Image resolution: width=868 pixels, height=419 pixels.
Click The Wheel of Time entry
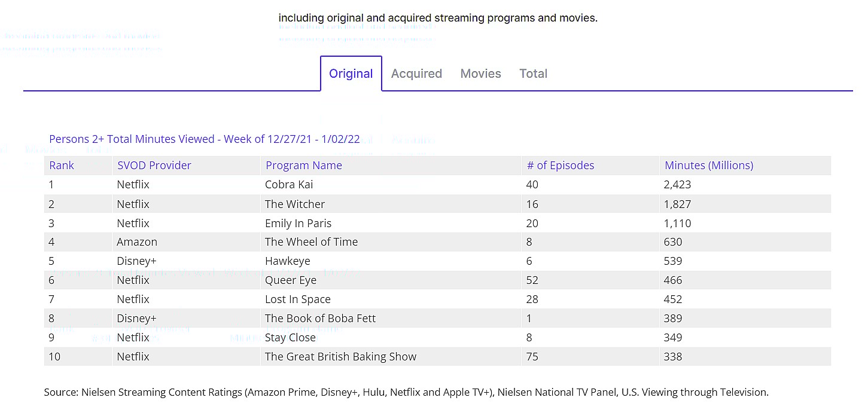311,242
